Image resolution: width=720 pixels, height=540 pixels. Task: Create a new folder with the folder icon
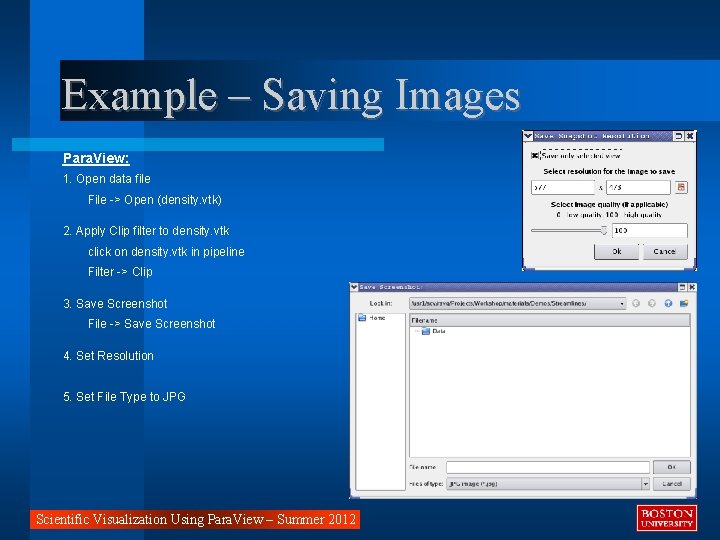684,303
